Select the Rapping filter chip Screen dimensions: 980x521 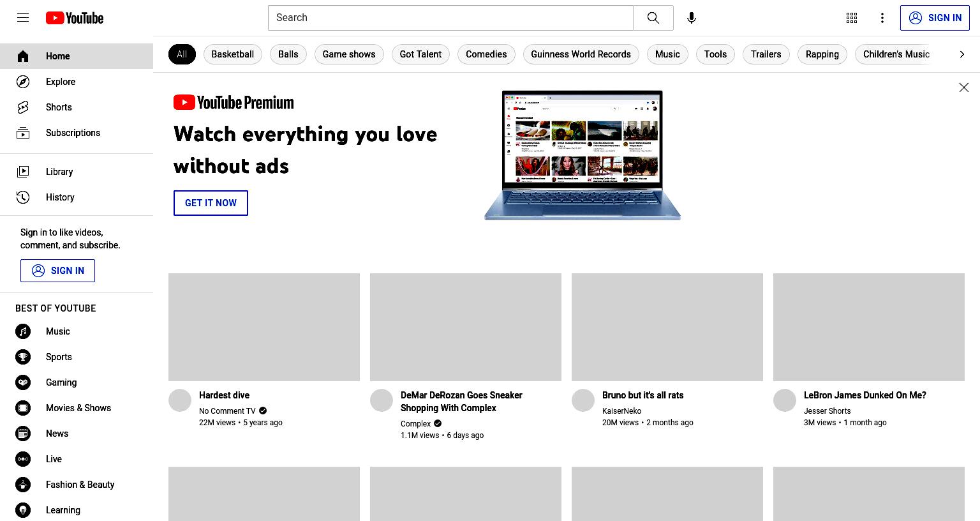822,54
